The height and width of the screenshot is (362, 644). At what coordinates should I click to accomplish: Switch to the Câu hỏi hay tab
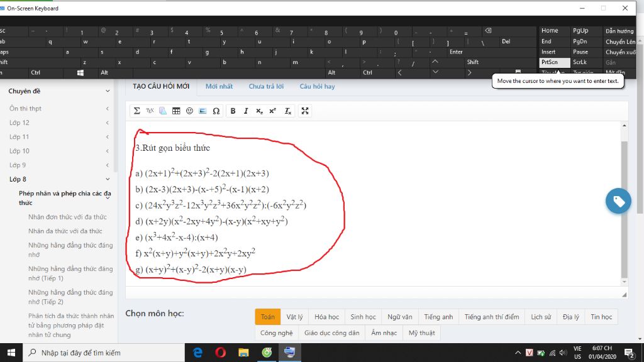click(x=317, y=86)
